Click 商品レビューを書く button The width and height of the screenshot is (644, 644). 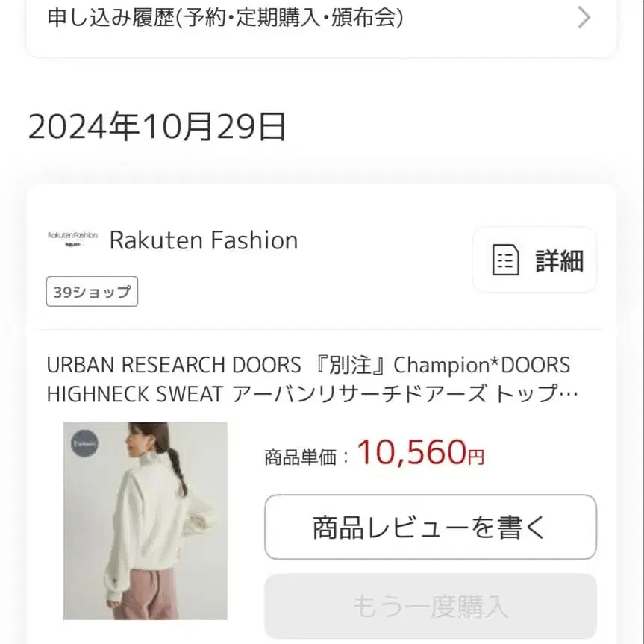click(431, 528)
